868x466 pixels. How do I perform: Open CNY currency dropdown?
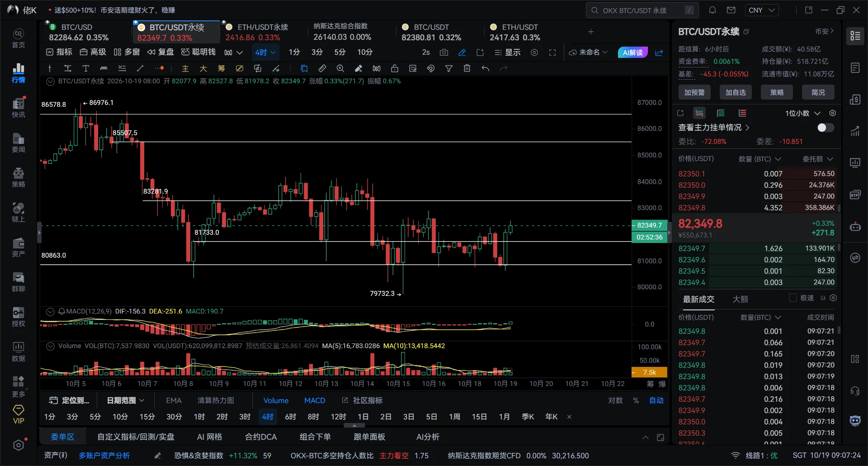pos(761,10)
